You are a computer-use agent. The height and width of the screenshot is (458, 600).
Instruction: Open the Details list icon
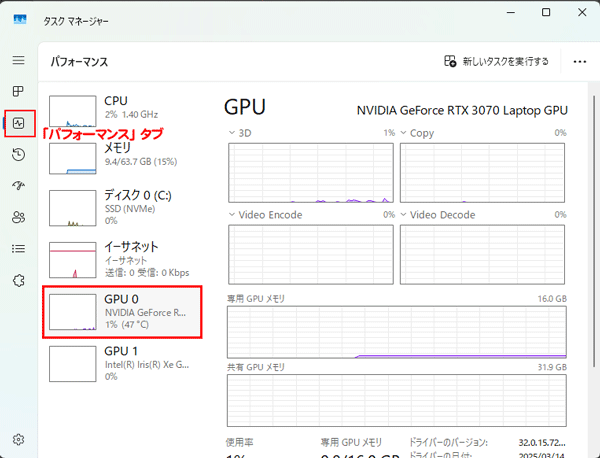click(x=18, y=249)
